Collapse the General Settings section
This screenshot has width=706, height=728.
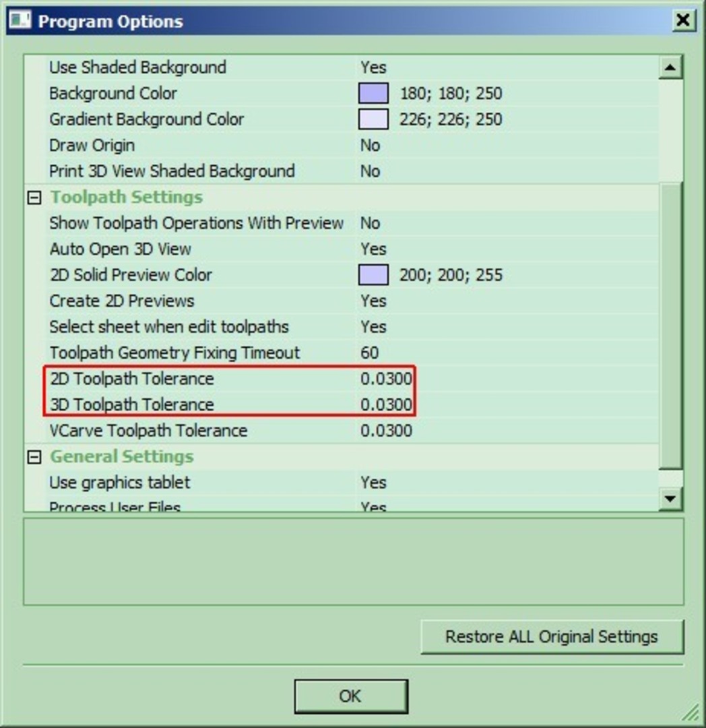click(x=33, y=458)
